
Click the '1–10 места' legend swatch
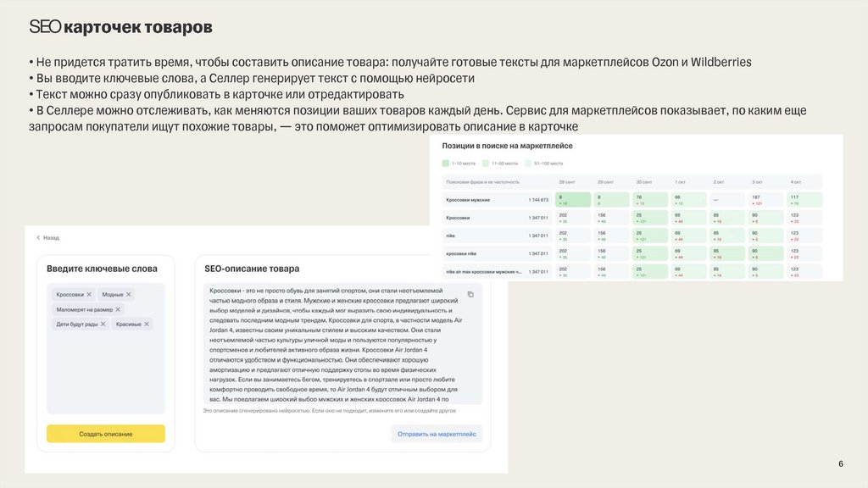point(447,163)
